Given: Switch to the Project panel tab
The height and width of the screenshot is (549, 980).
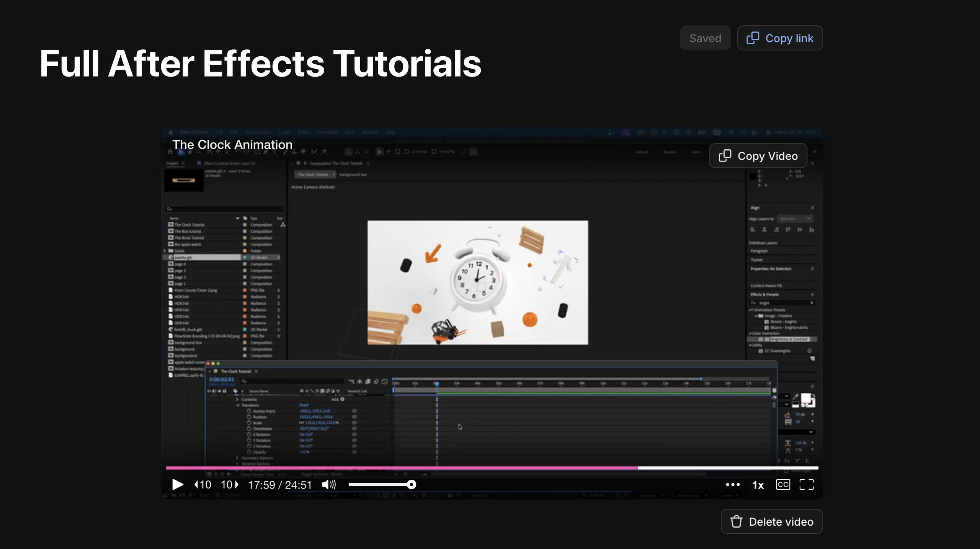Looking at the screenshot, I should [x=172, y=163].
